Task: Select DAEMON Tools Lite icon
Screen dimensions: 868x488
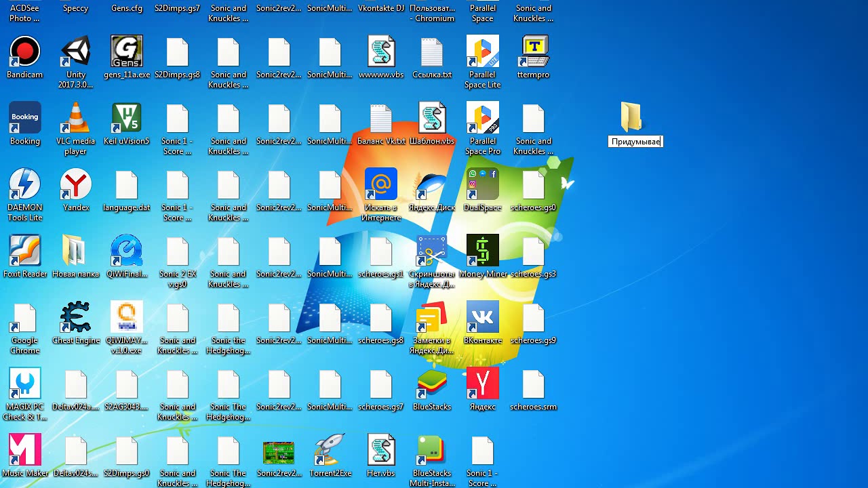Action: [25, 185]
